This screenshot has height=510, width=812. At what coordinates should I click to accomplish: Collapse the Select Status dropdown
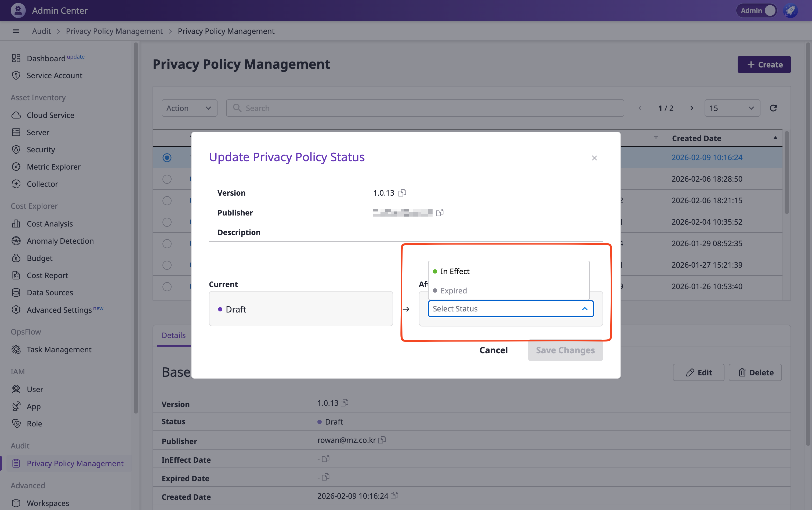(x=585, y=309)
